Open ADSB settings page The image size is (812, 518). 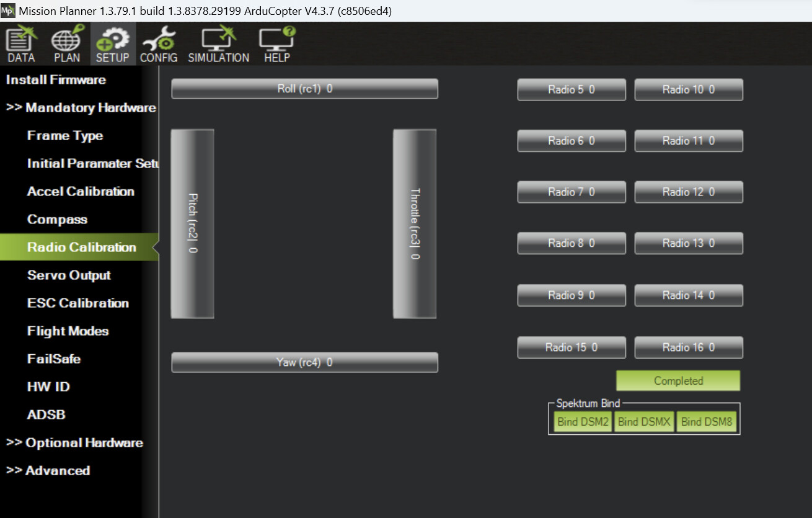tap(46, 415)
